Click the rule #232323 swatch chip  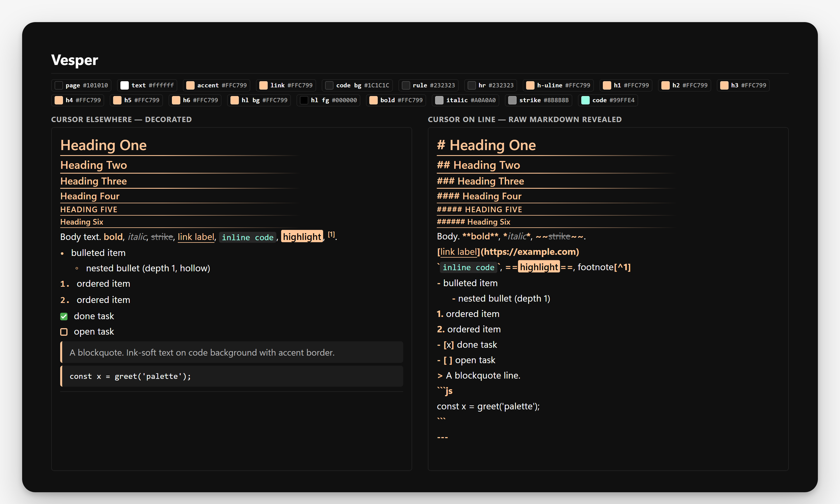[x=428, y=85]
